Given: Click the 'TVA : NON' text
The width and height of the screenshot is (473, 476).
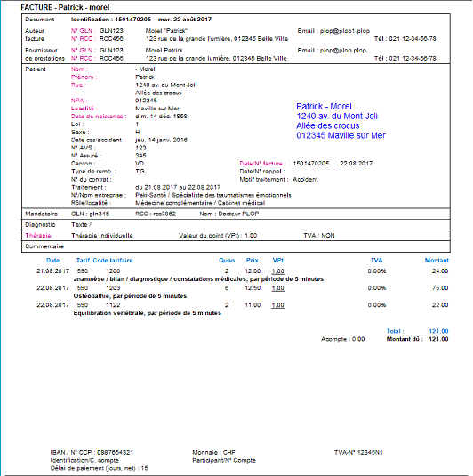Looking at the screenshot, I should 319,236.
